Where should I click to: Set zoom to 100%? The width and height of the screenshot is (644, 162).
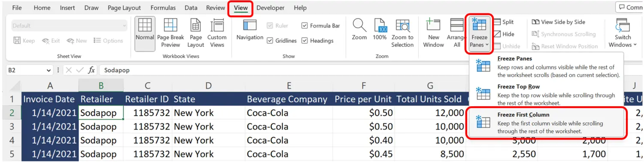point(380,30)
